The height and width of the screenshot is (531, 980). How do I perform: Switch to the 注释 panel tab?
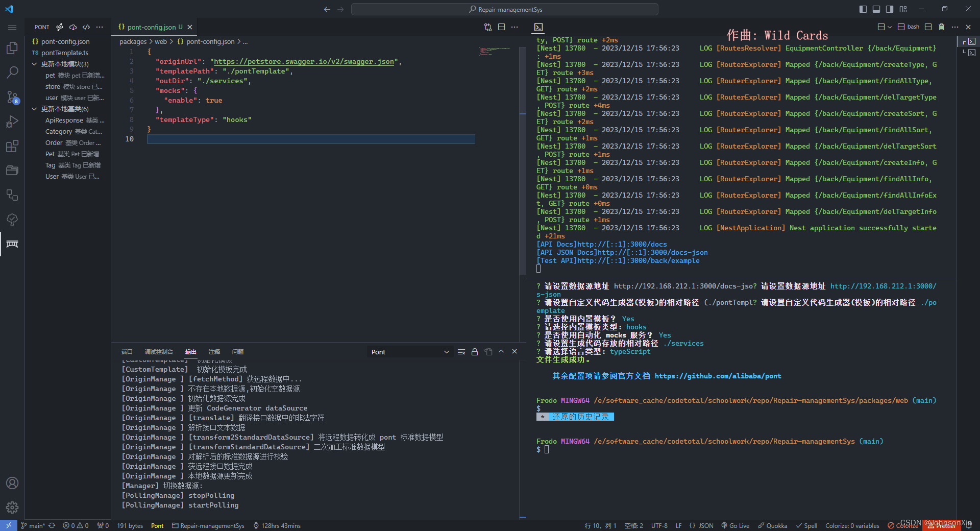(214, 352)
